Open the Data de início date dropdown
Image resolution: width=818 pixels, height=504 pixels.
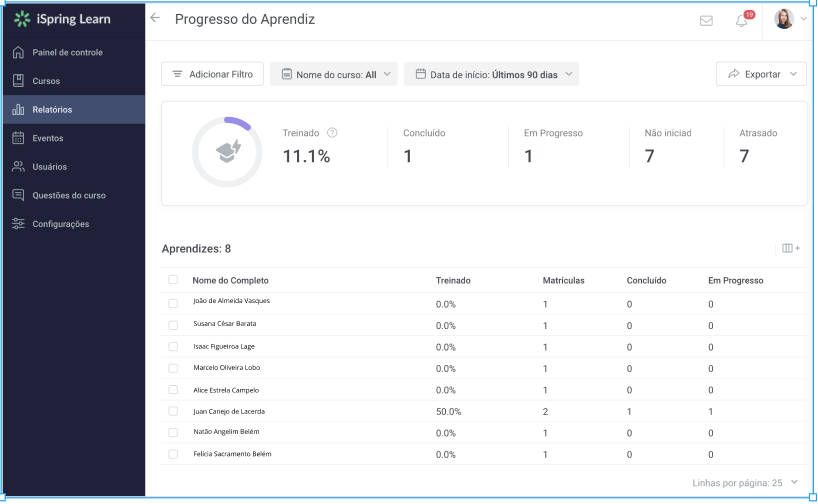[491, 74]
